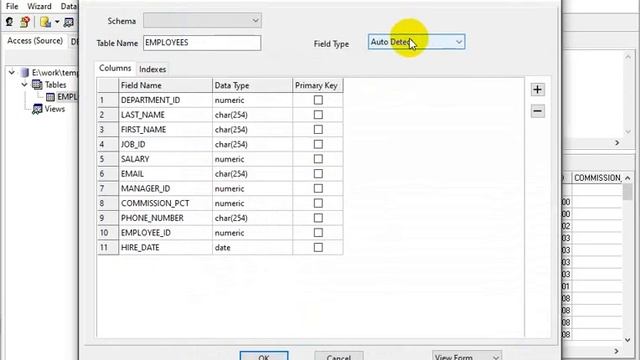The height and width of the screenshot is (360, 640).
Task: Toggle Primary Key for EMPLOYEE_ID
Action: point(318,233)
